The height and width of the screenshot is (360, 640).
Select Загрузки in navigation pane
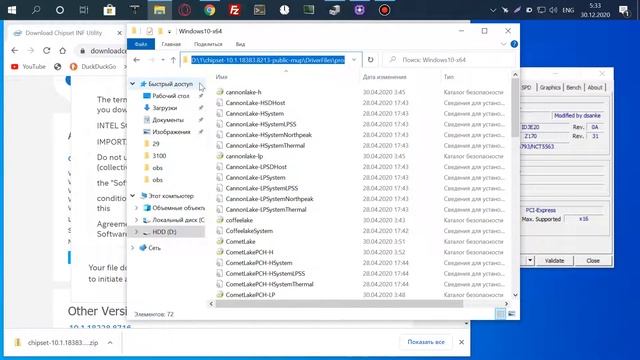pyautogui.click(x=164, y=108)
